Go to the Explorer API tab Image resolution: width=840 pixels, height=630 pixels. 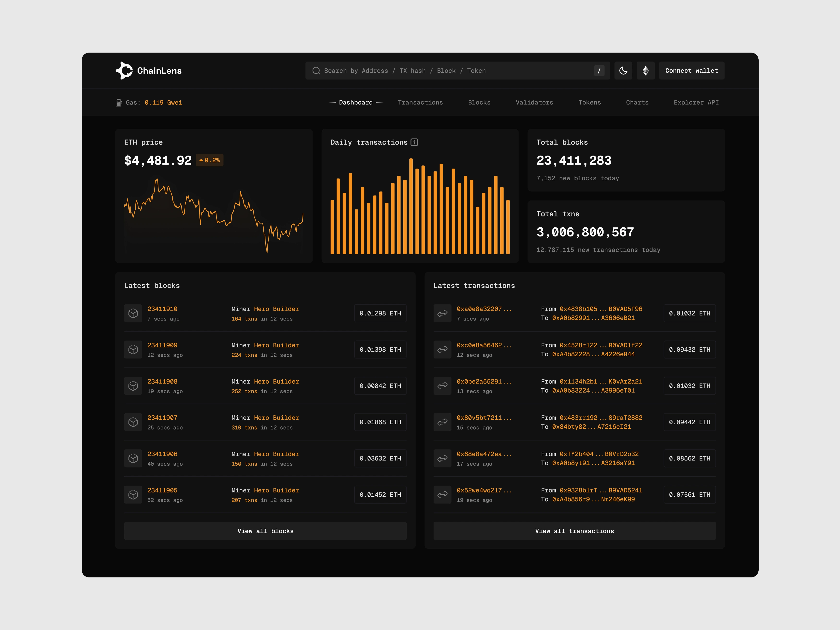[696, 103]
